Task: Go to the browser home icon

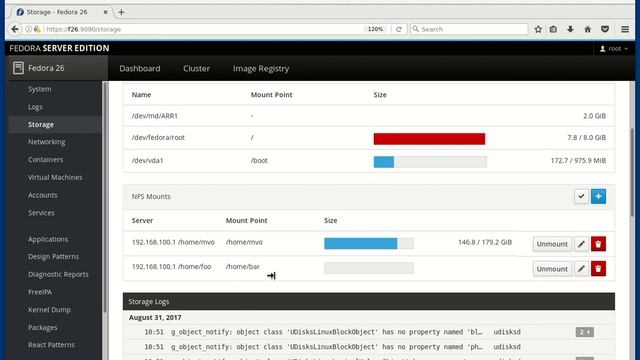Action: click(x=587, y=29)
